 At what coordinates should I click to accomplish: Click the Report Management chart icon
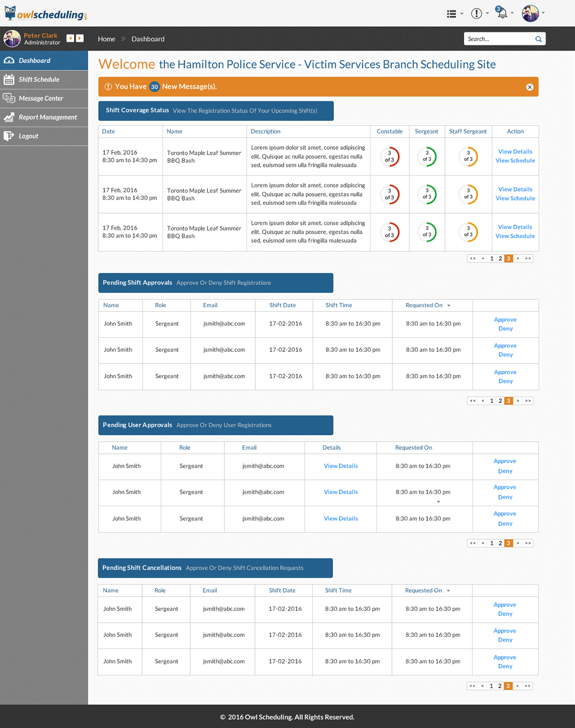tap(9, 117)
